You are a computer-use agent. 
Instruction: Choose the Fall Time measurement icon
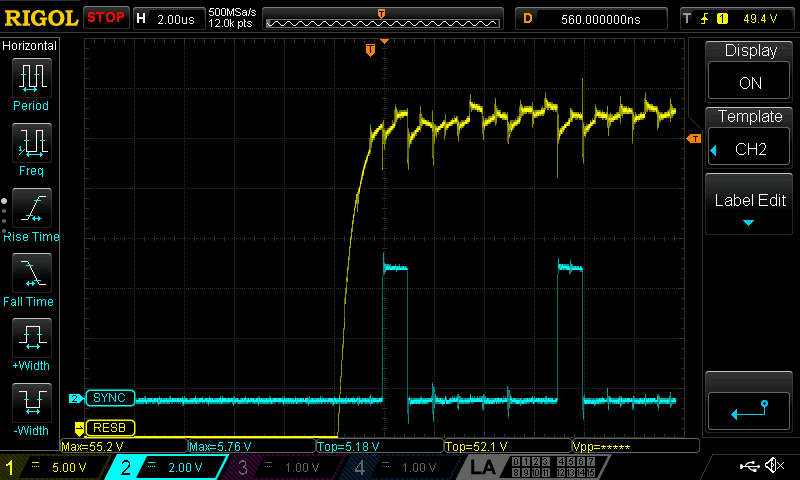point(31,278)
